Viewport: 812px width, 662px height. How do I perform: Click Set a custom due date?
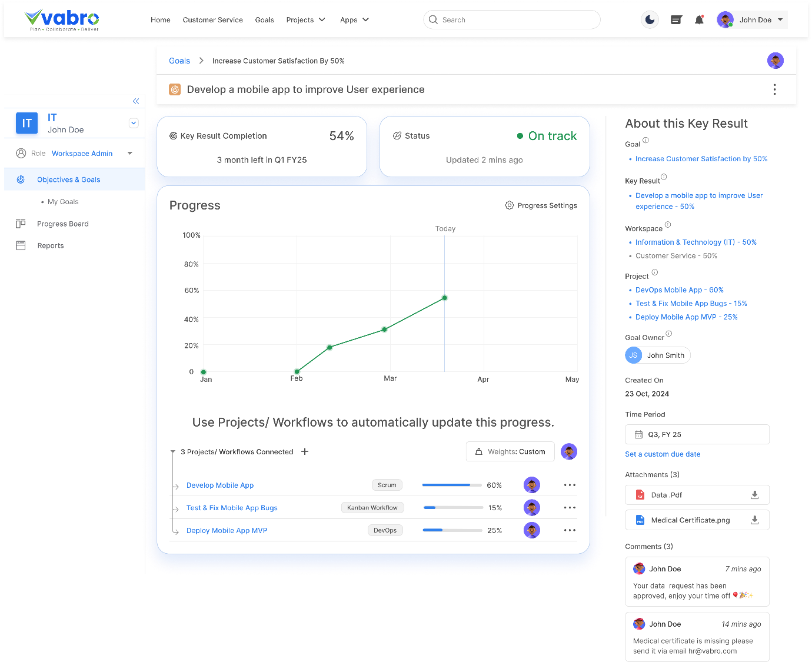663,454
